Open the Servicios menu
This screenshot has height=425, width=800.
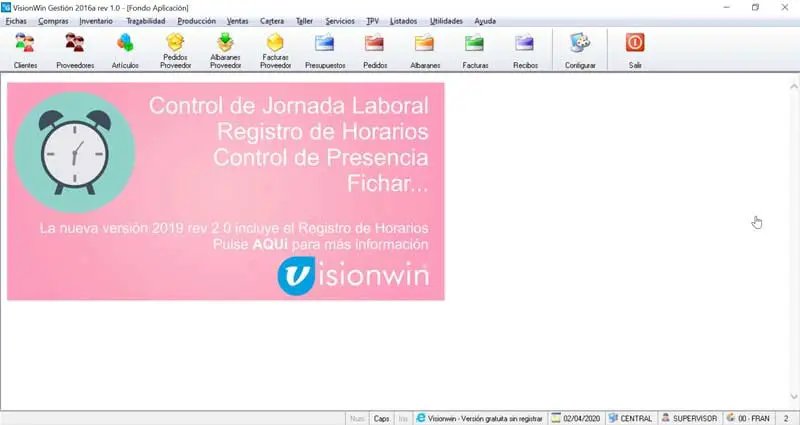(340, 21)
